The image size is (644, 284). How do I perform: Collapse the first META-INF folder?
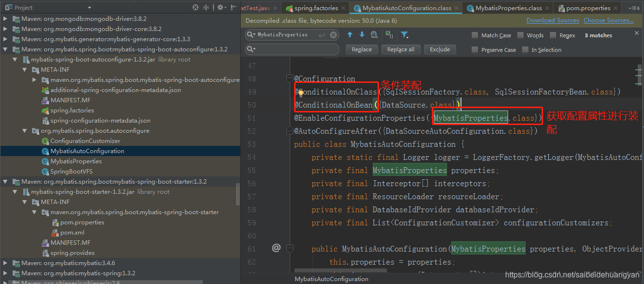[x=25, y=69]
